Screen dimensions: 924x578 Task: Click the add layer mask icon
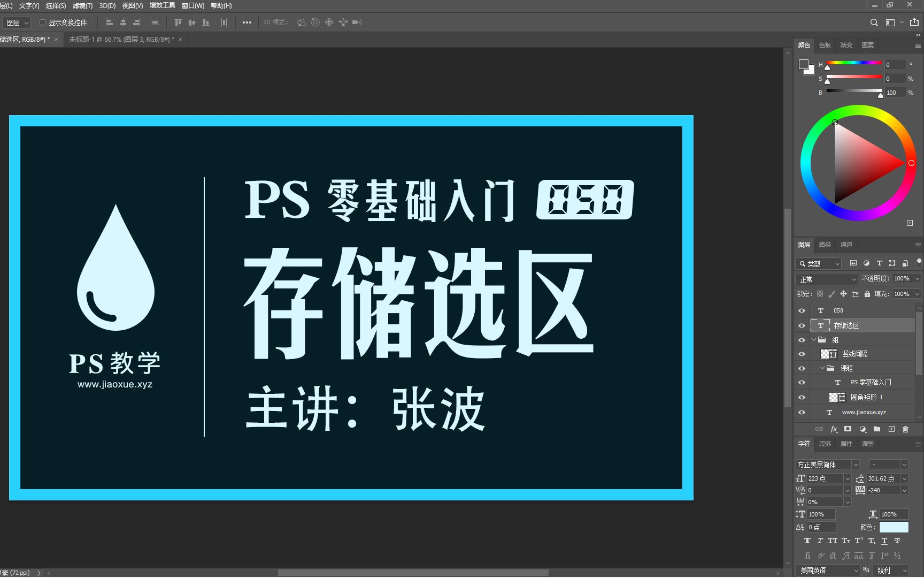point(848,429)
